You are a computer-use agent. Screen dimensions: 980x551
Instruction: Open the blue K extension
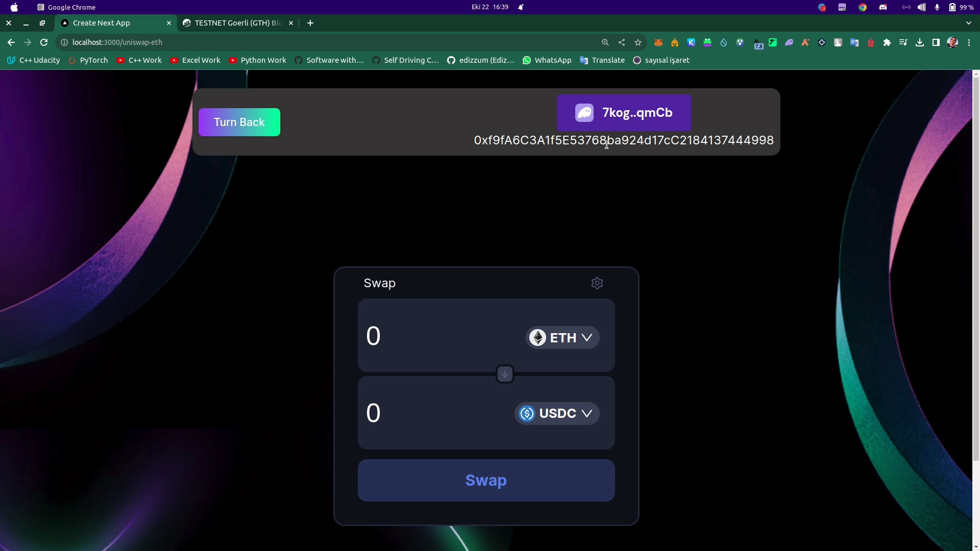click(x=691, y=43)
